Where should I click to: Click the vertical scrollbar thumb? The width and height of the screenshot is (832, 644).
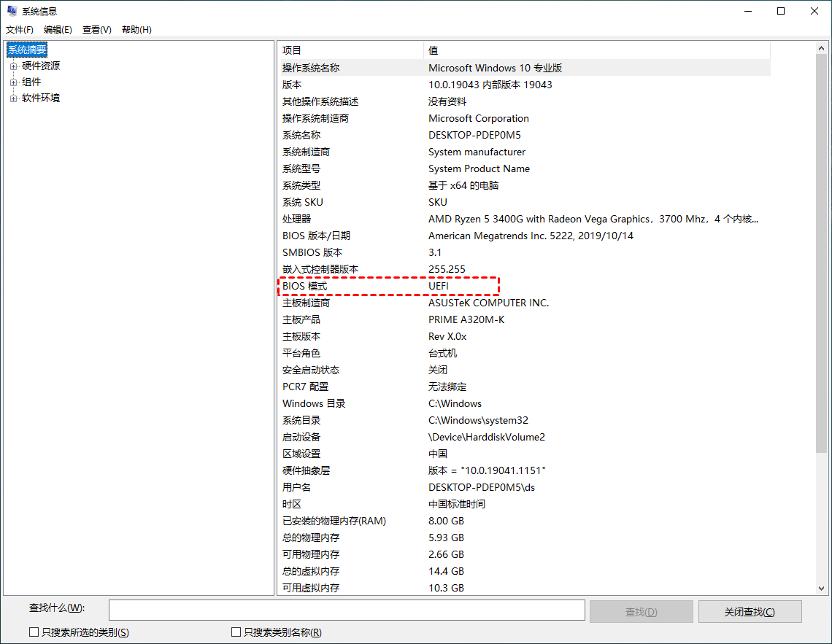(821, 253)
